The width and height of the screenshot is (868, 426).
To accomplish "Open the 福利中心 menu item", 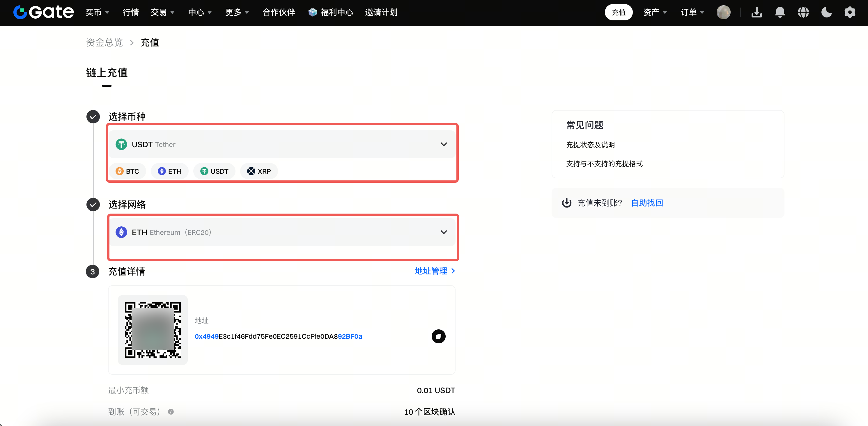I will 331,13.
